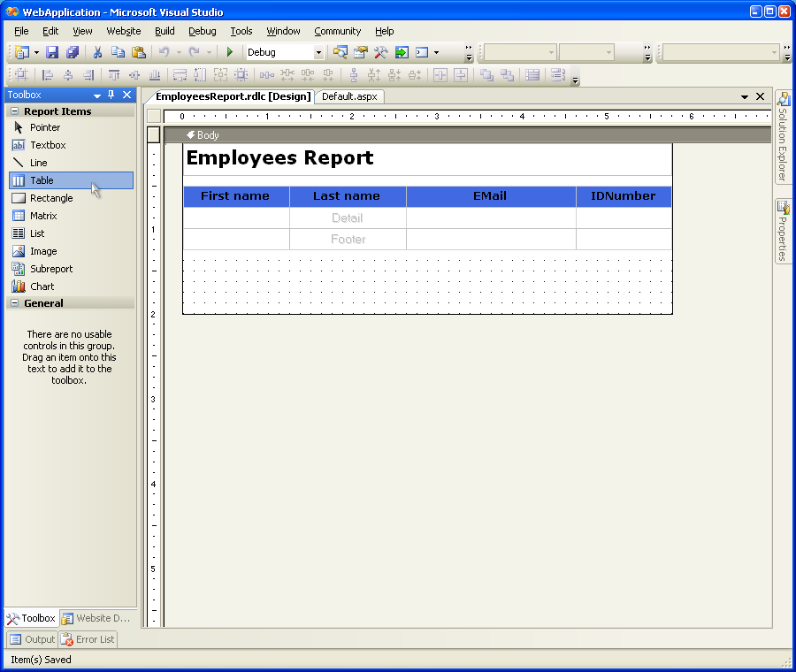Click the Save All icon

tap(73, 53)
